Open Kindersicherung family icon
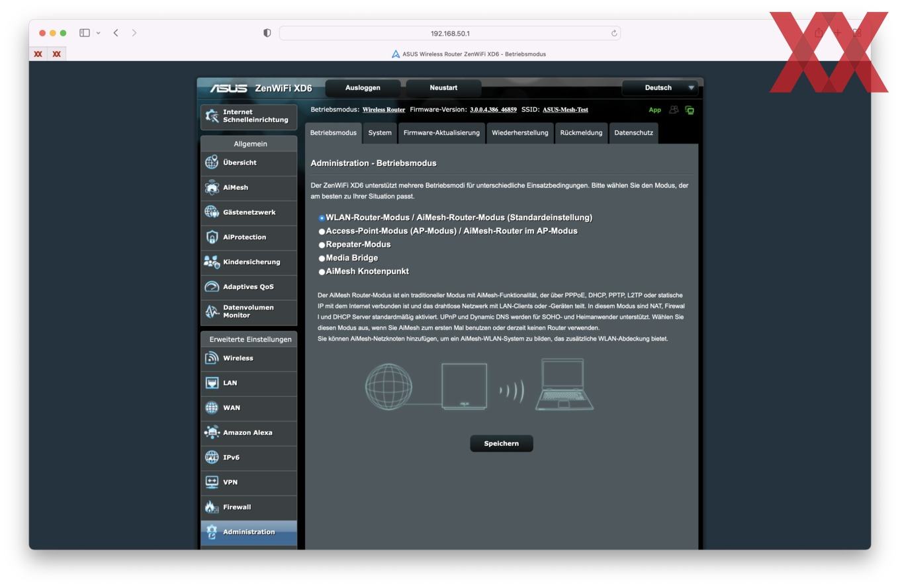The height and width of the screenshot is (588, 900). tap(212, 262)
